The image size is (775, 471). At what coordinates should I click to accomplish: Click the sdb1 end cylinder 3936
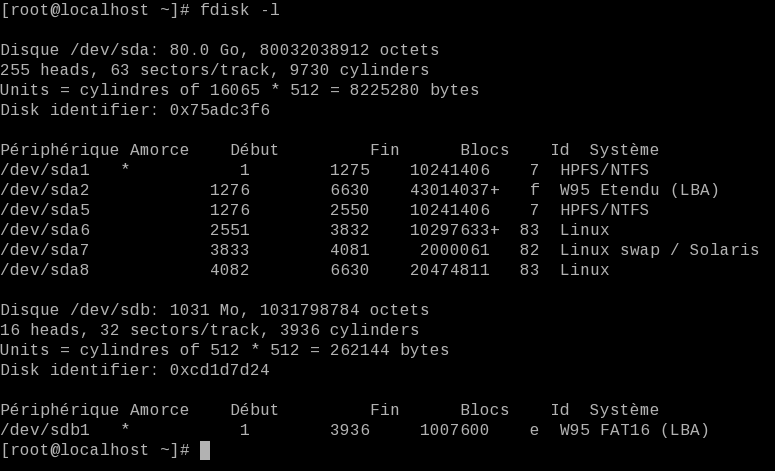pyautogui.click(x=349, y=430)
